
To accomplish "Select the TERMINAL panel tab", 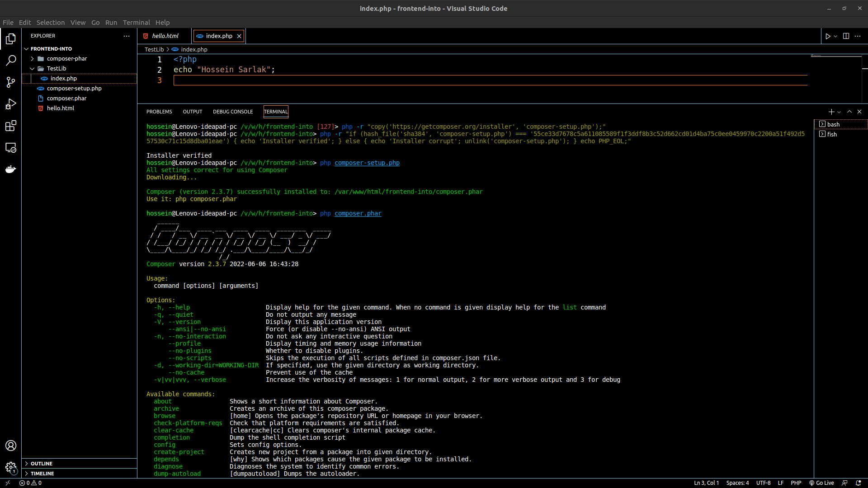I will click(x=276, y=112).
